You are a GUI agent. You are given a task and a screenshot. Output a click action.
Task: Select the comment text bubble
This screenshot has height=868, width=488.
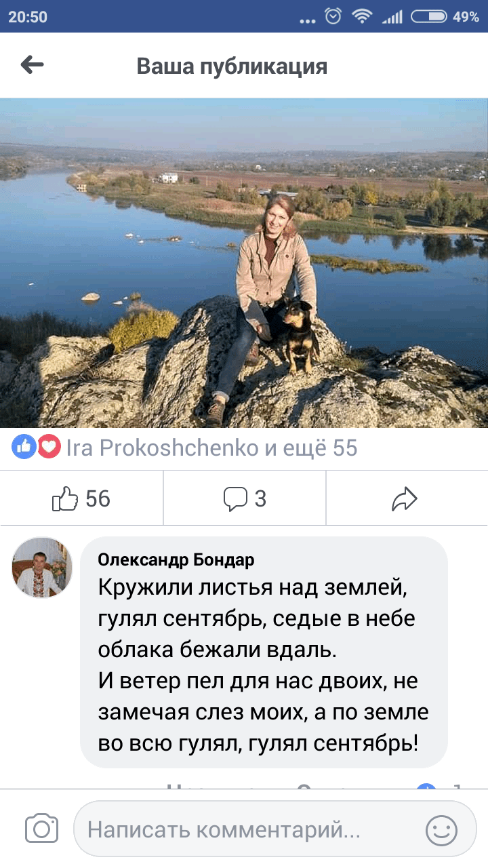(264, 652)
